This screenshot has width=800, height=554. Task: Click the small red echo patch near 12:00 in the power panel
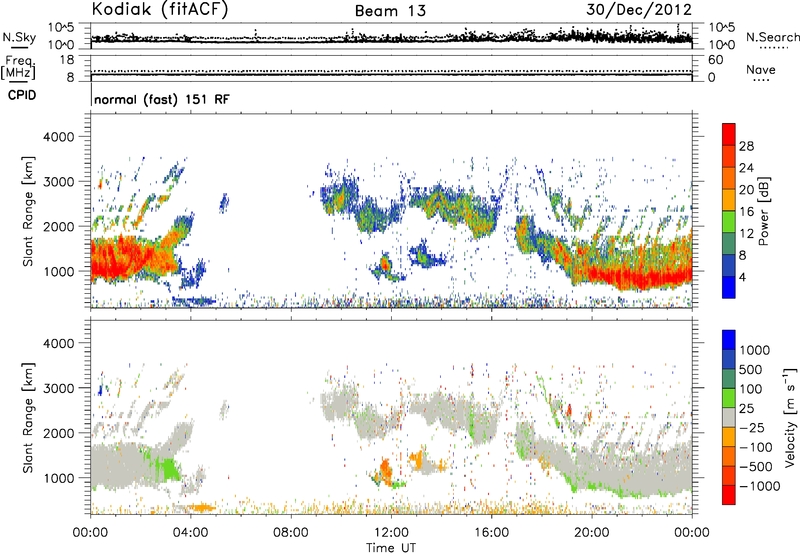click(386, 264)
